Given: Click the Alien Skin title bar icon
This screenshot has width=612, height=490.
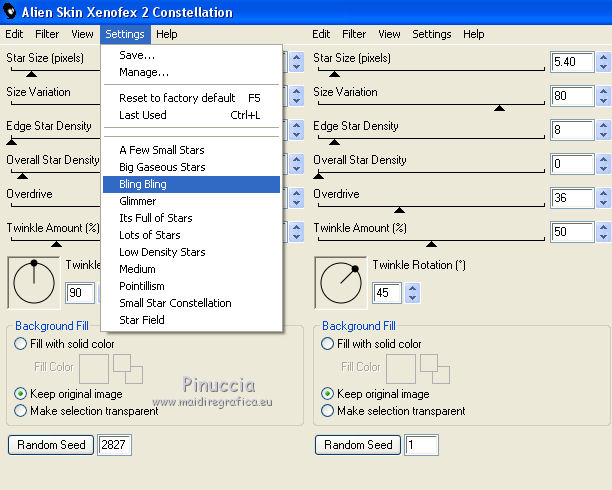Looking at the screenshot, I should [9, 12].
